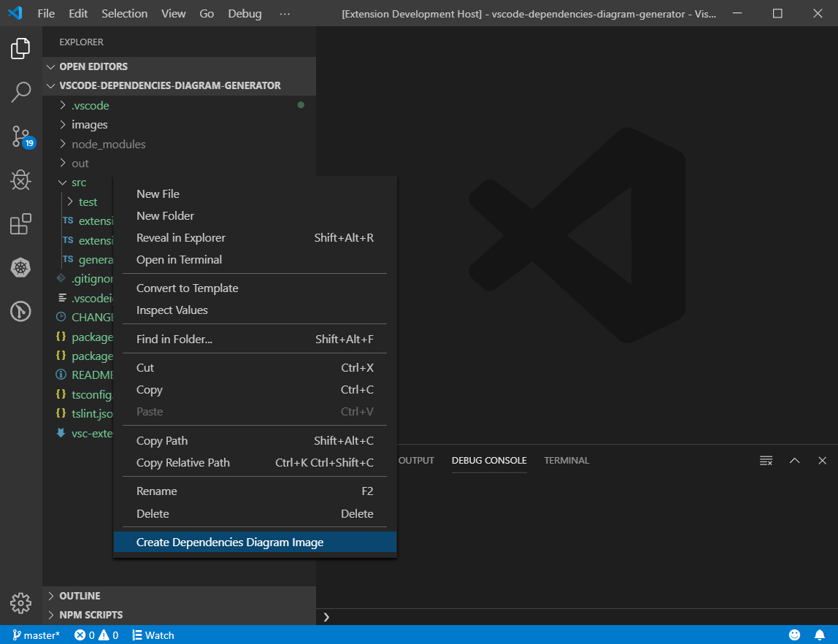Image resolution: width=838 pixels, height=644 pixels.
Task: Select Create Dependencies Diagram Image
Action: (255, 542)
